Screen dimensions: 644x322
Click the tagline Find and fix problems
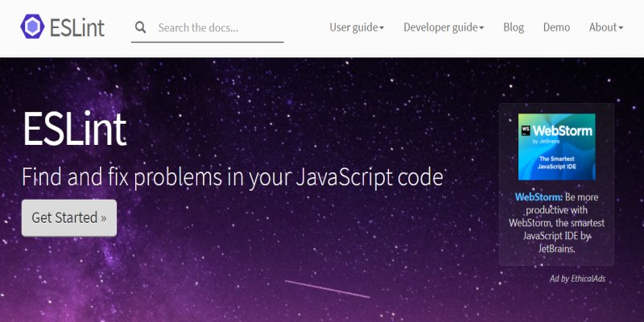[233, 177]
